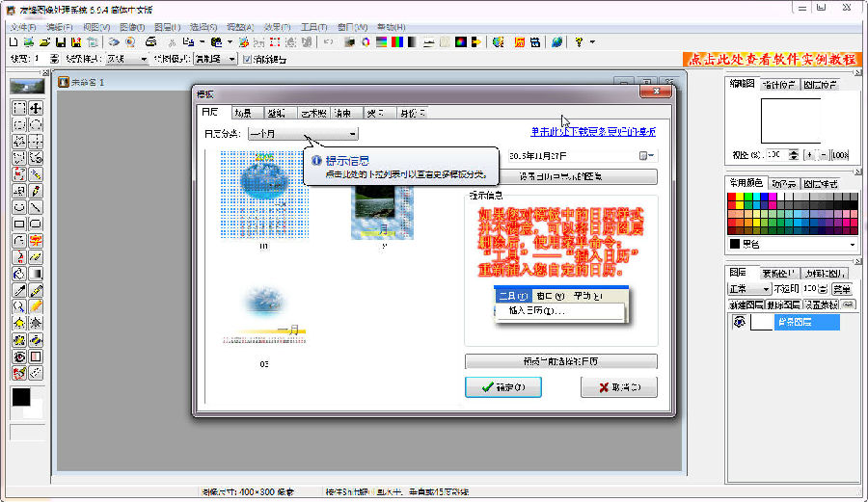This screenshot has width=868, height=502.
Task: Select the move tool in toolbox
Action: pos(36,109)
